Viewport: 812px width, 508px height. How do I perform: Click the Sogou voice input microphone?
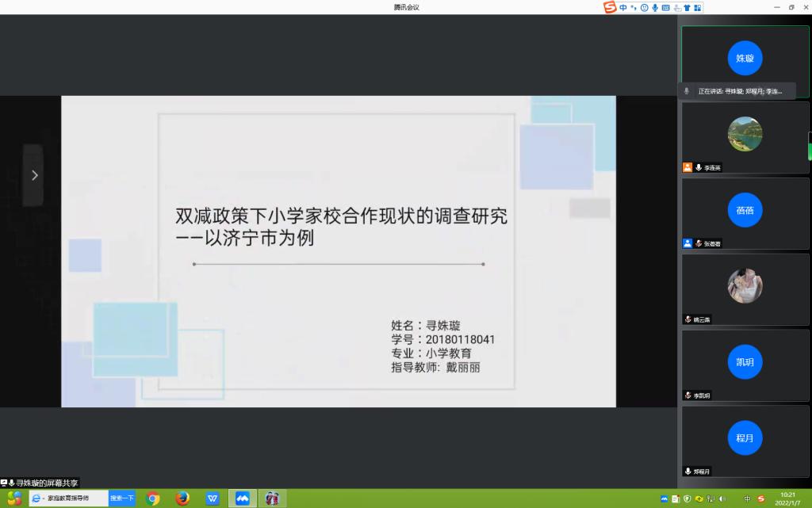click(x=655, y=7)
